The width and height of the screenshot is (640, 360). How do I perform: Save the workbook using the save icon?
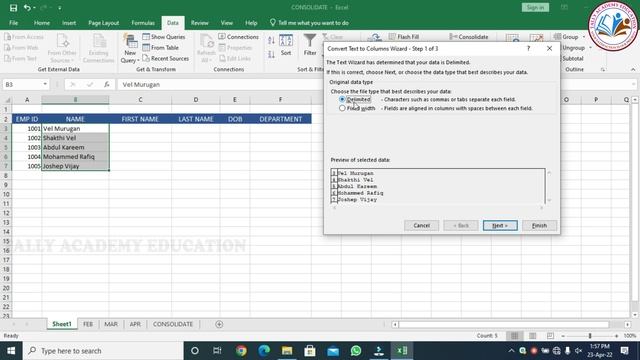13,7
